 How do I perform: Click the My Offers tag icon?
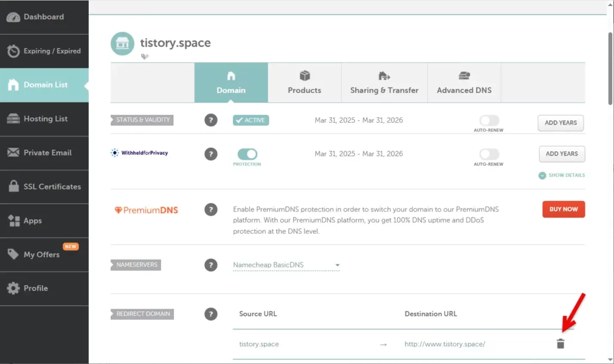pyautogui.click(x=13, y=254)
